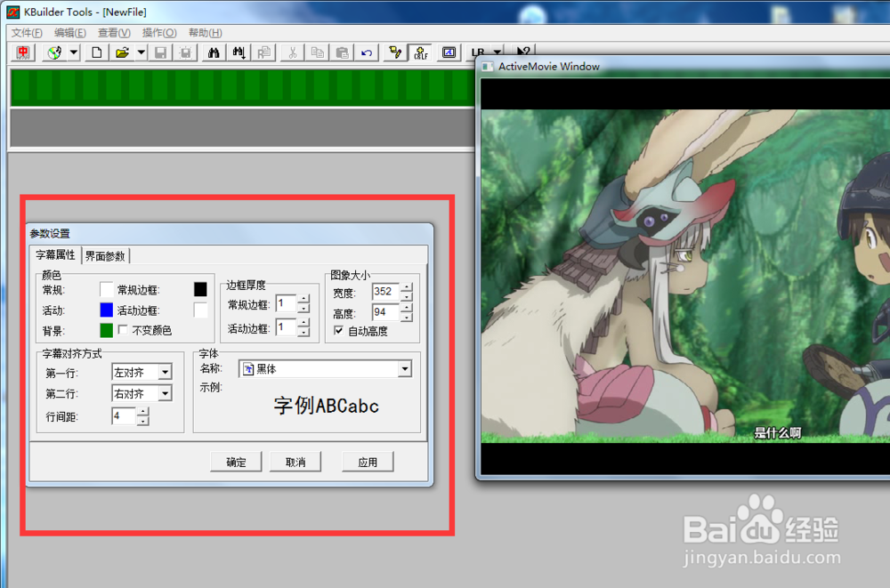This screenshot has width=890, height=588.
Task: Increase the 高度 value with the up arrow
Action: [407, 308]
